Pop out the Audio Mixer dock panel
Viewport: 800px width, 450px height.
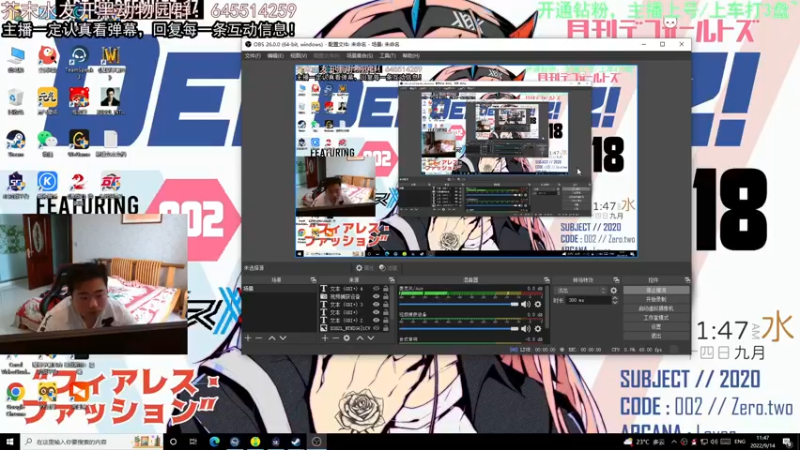point(546,280)
